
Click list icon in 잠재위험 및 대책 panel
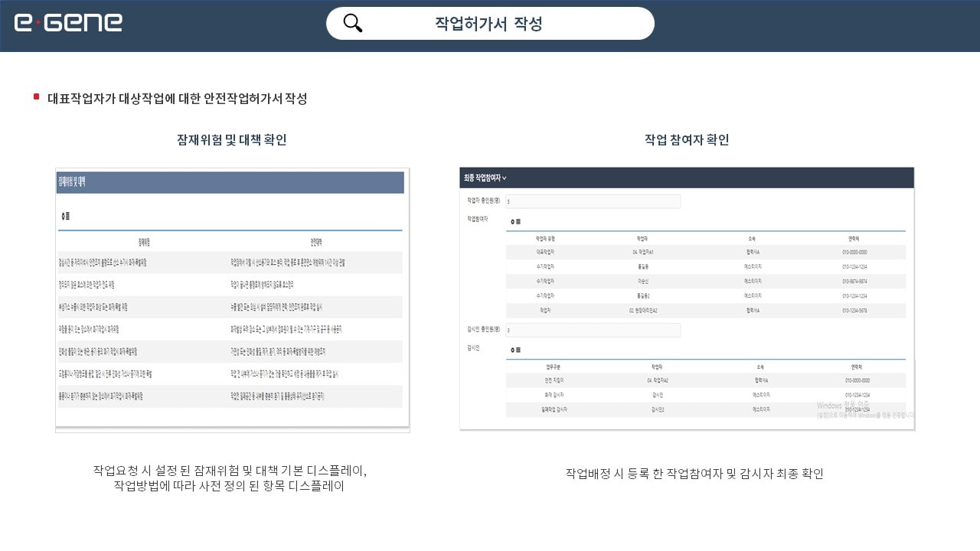(69, 217)
